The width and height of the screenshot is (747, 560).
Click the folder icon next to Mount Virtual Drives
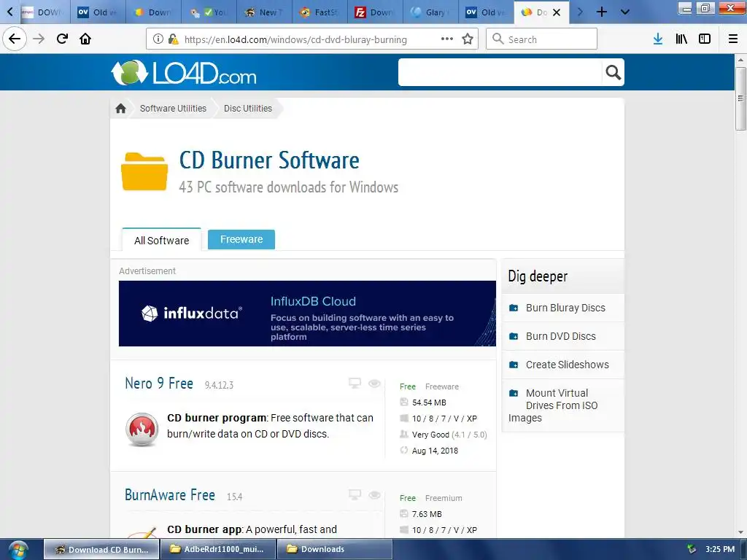coord(514,393)
